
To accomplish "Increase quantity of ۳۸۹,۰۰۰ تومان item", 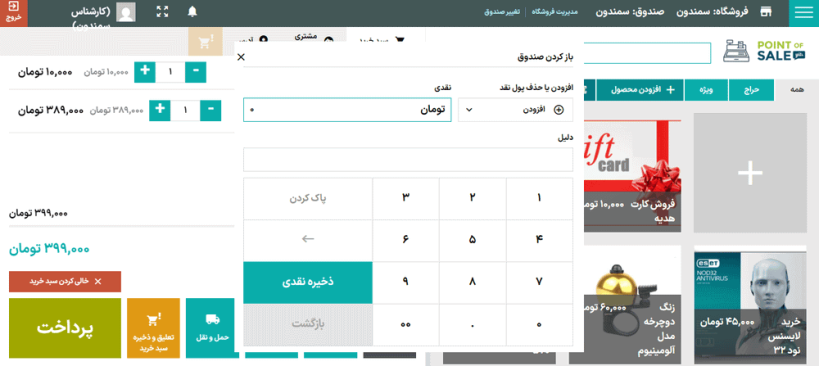I will pyautogui.click(x=160, y=110).
